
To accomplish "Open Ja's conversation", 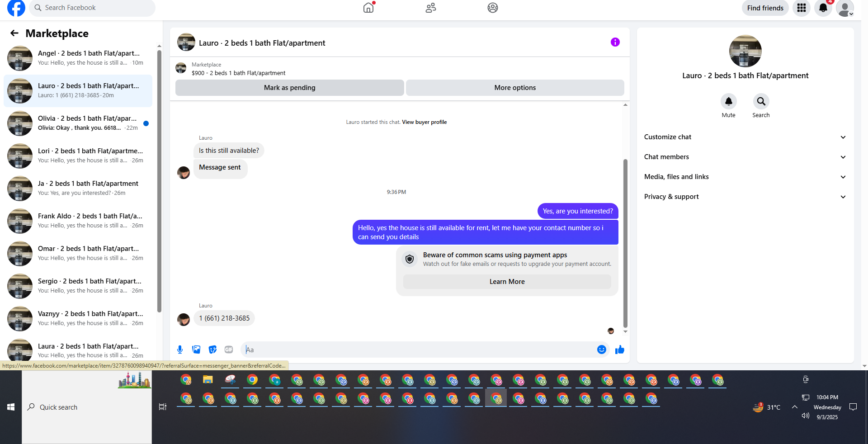I will 78,189.
